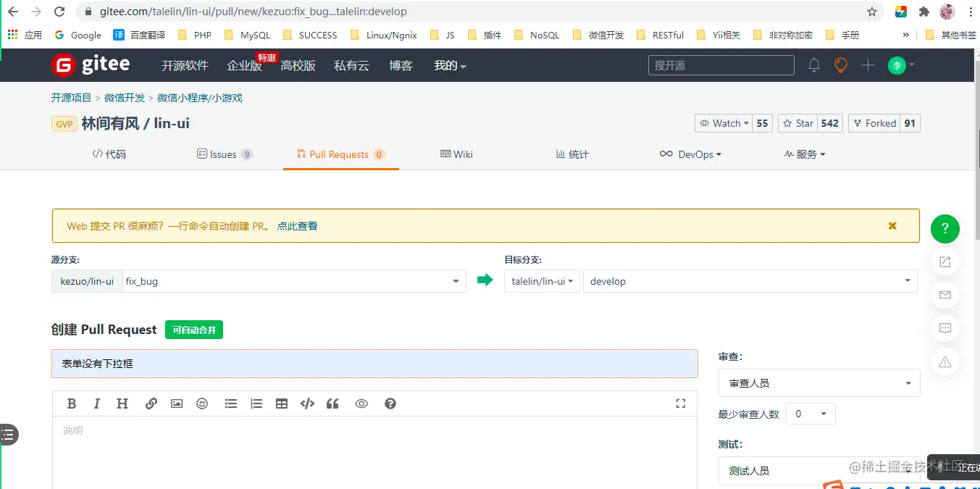Open the Chrome three-dot menu
The height and width of the screenshot is (489, 980).
(x=970, y=12)
